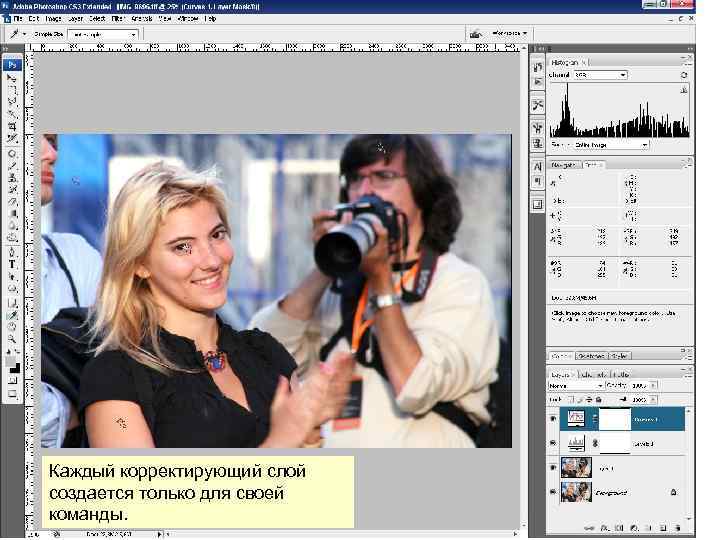Switch to the Paths tab

coord(621,374)
